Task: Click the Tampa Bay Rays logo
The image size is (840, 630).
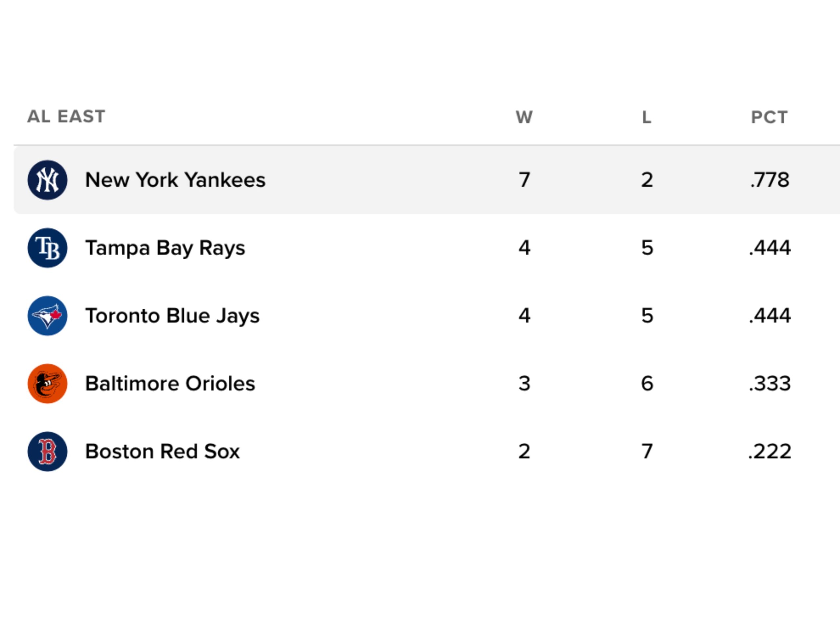Action: click(x=48, y=248)
